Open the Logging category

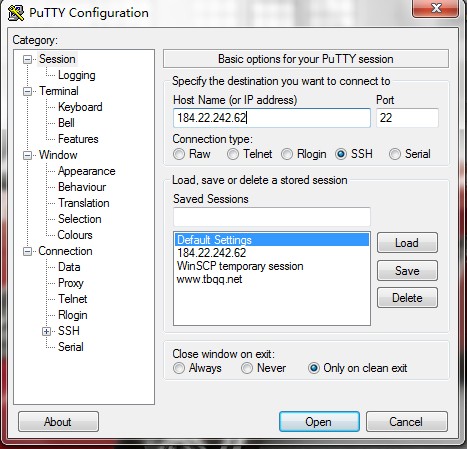point(77,75)
